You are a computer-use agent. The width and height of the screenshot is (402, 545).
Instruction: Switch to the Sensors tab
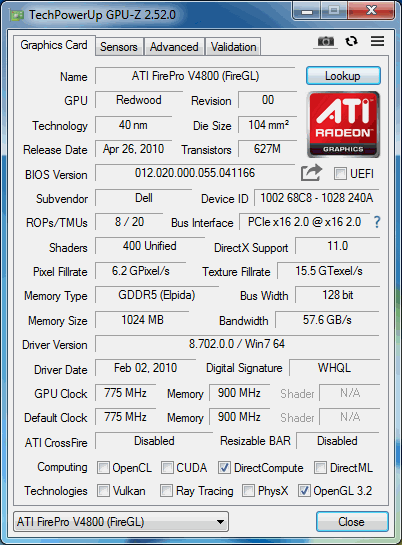[119, 47]
